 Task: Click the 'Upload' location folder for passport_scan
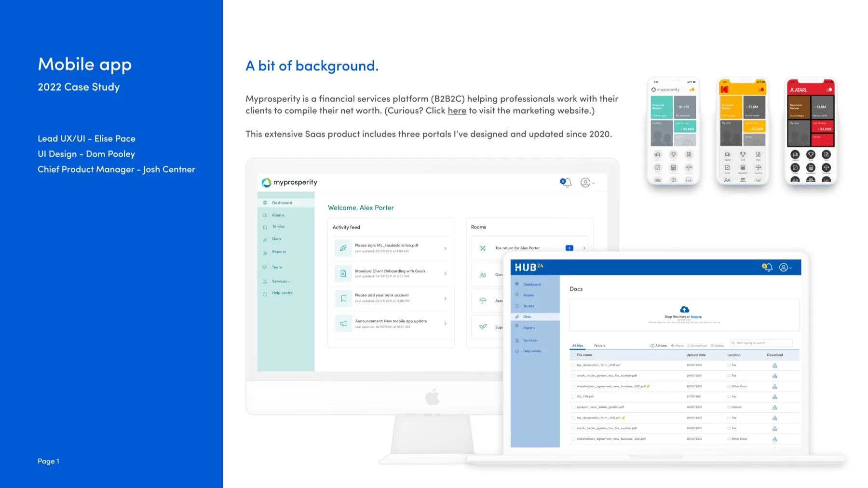tap(734, 407)
